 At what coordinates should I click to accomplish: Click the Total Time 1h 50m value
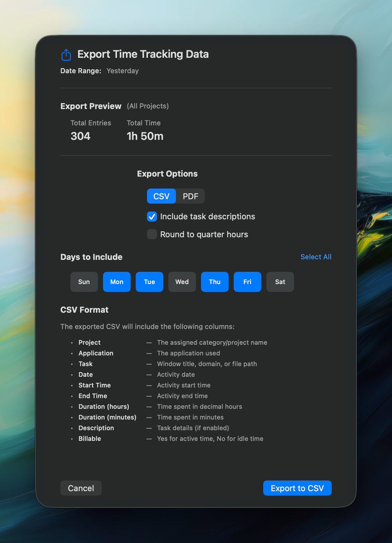145,136
